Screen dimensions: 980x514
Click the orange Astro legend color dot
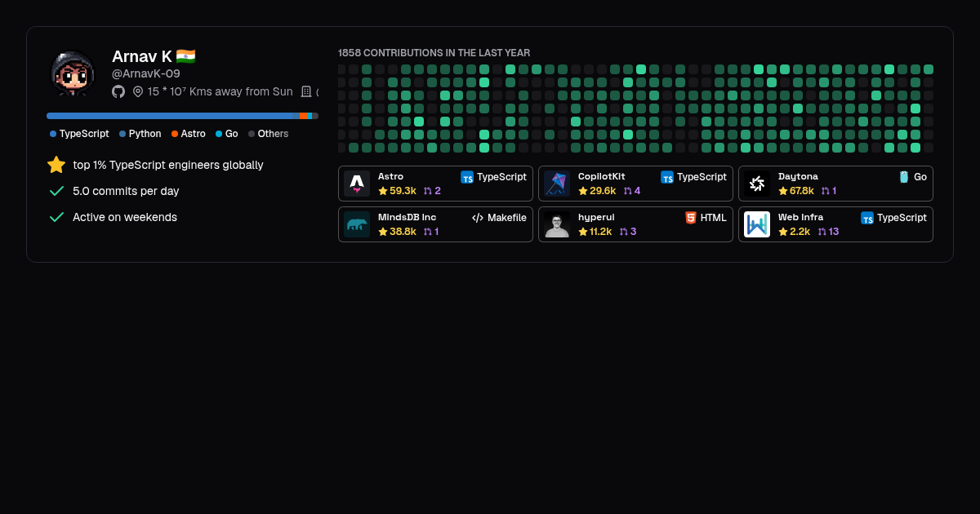click(x=175, y=134)
